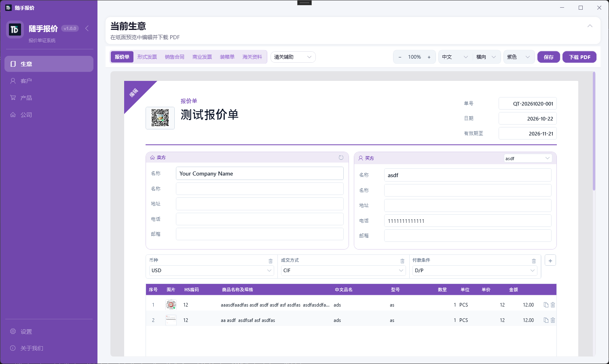Open the 紫色 color theme dropdown
Image resolution: width=609 pixels, height=364 pixels.
pyautogui.click(x=519, y=57)
